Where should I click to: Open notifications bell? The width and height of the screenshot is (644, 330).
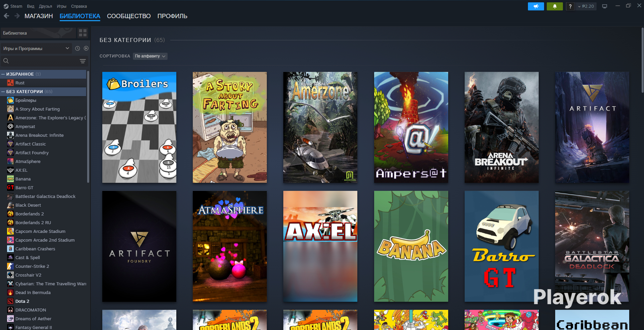click(555, 6)
